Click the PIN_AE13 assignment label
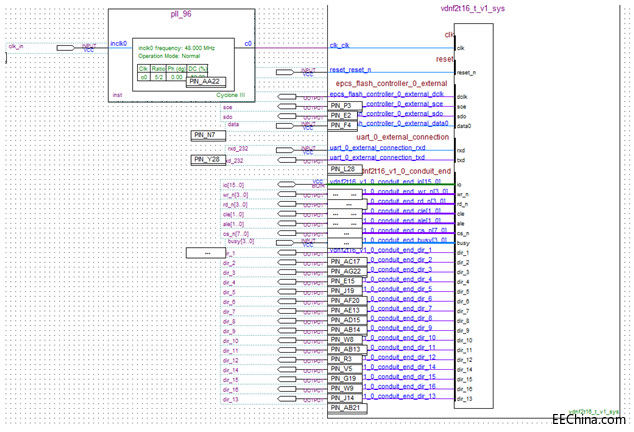Screen dimensions: 634x432 (347, 310)
